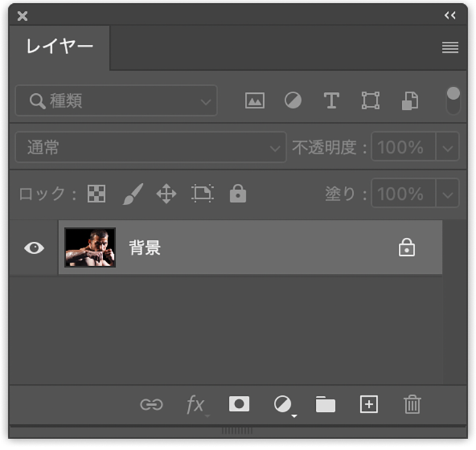Viewport: 476px width, 450px height.
Task: Toggle the lock all padlock icon
Action: tap(238, 194)
